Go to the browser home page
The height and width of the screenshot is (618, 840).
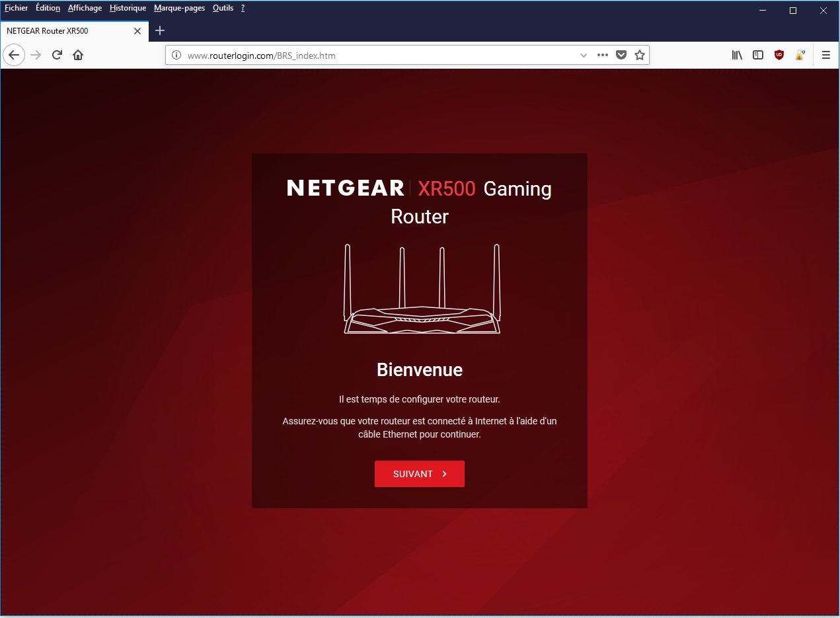(77, 55)
